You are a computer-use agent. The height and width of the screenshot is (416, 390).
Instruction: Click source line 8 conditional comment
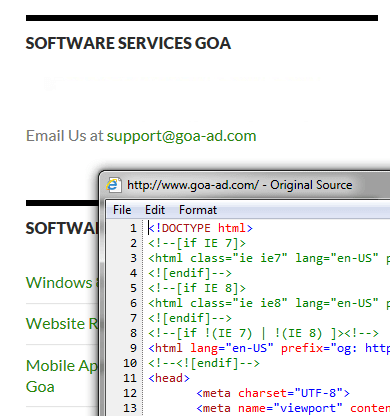click(264, 333)
